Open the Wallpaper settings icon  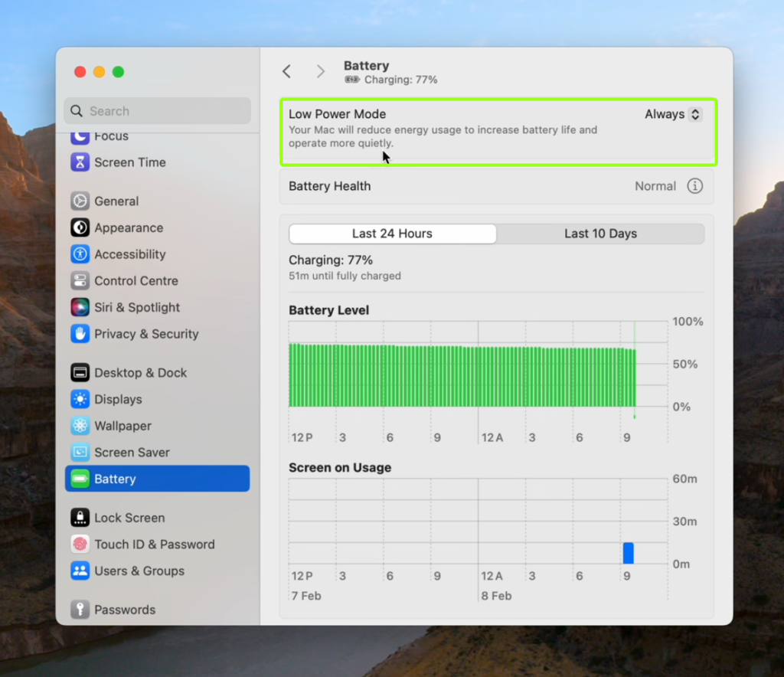(80, 426)
